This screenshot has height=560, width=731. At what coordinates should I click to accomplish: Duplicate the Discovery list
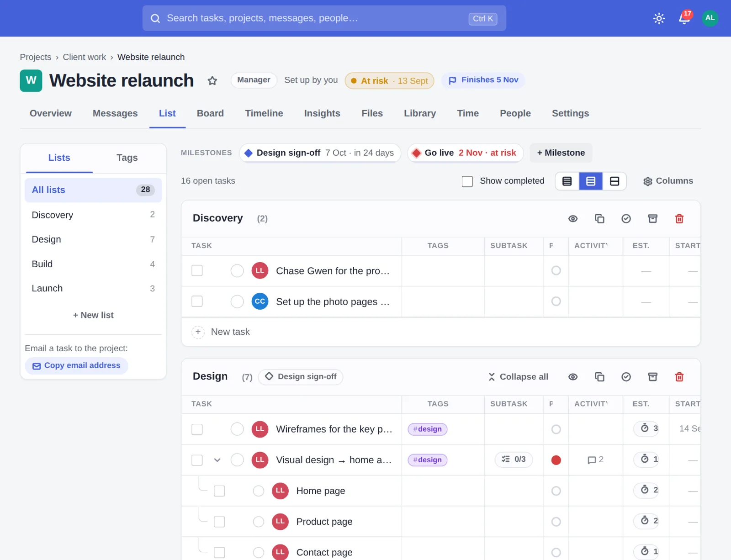(599, 219)
